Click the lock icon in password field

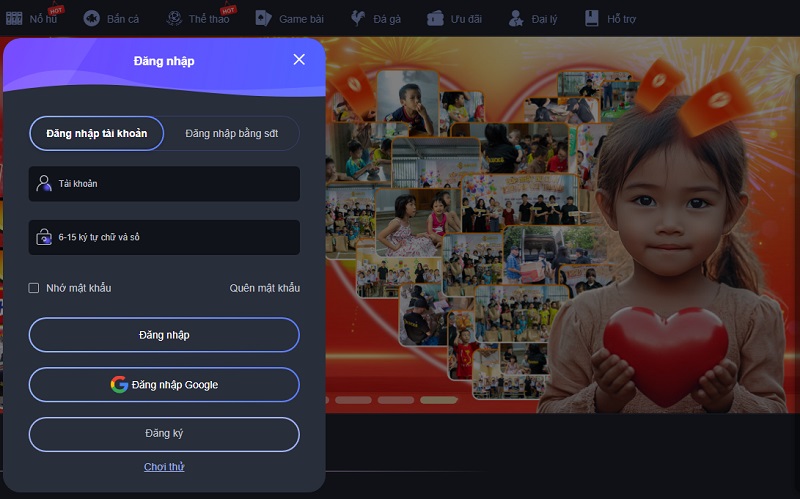click(44, 237)
